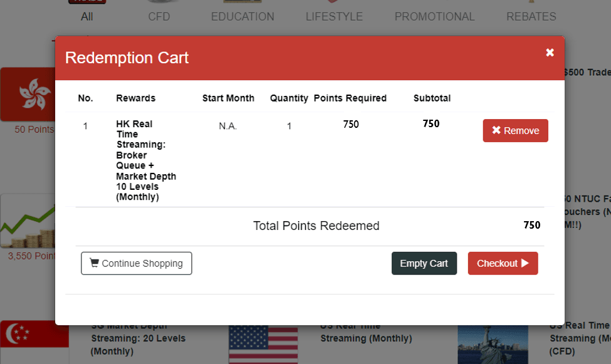
Task: Click the Singapore flag reward thumbnail
Action: [34, 342]
